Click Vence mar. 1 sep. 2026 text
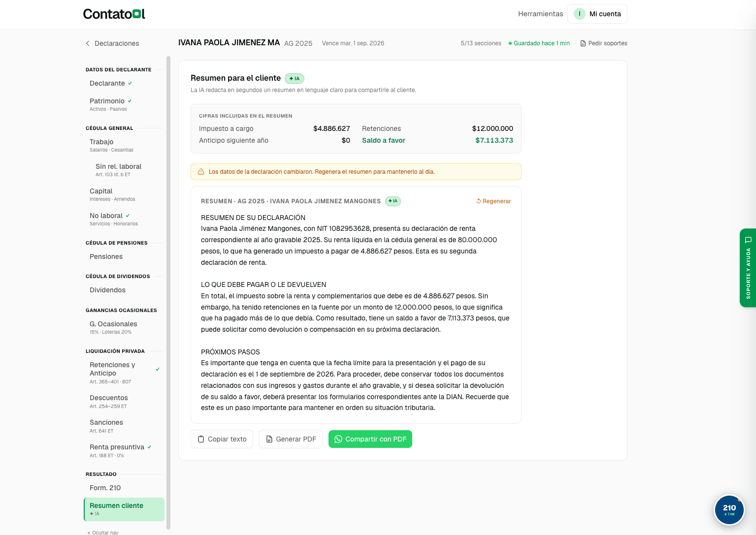Viewport: 756px width, 535px height. click(x=353, y=43)
